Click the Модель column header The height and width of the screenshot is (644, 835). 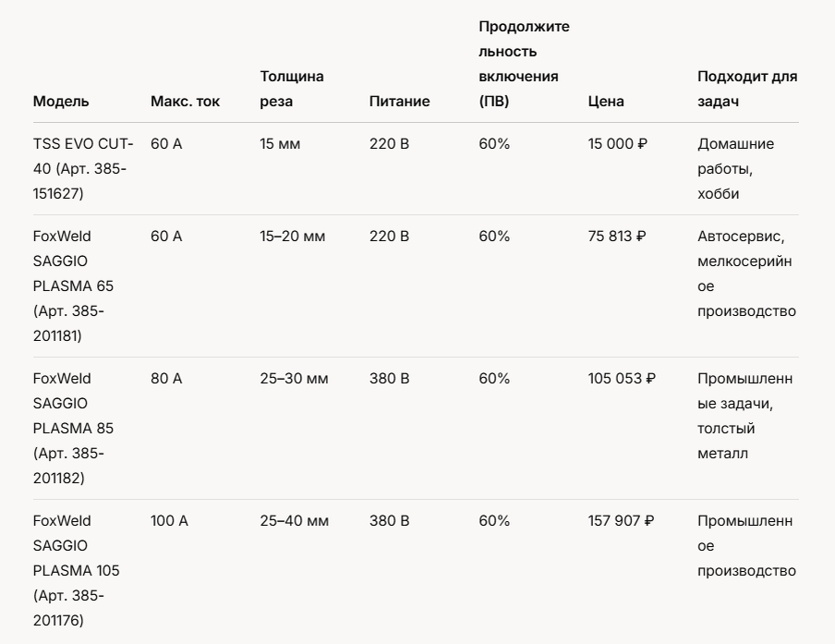point(61,102)
